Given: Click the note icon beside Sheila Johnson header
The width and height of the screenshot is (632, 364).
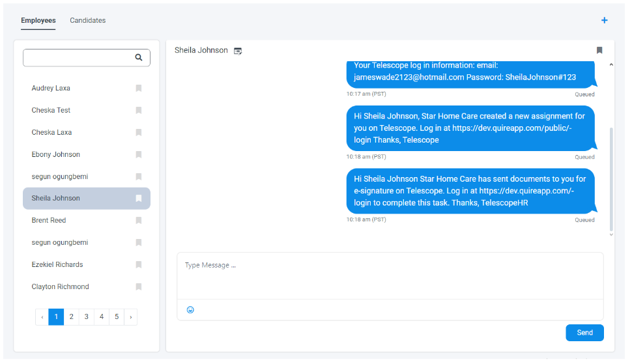Looking at the screenshot, I should (238, 51).
